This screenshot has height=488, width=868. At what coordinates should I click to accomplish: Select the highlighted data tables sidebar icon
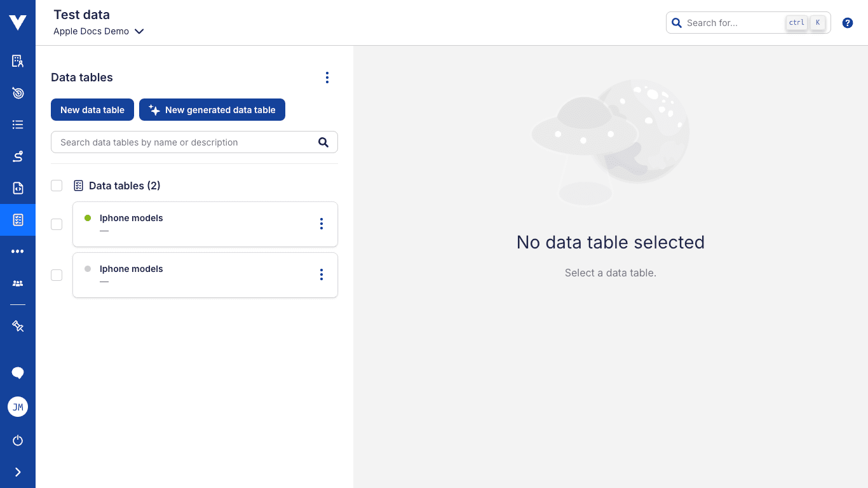[17, 220]
